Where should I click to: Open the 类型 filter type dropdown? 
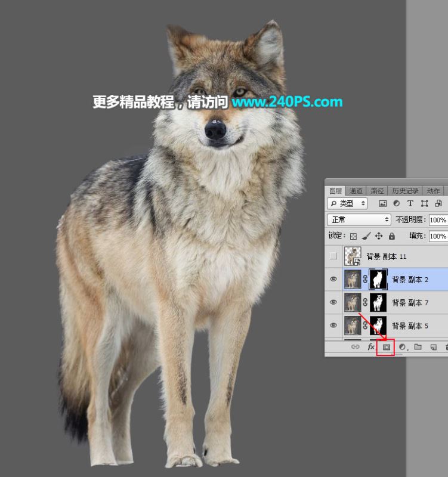coord(347,203)
